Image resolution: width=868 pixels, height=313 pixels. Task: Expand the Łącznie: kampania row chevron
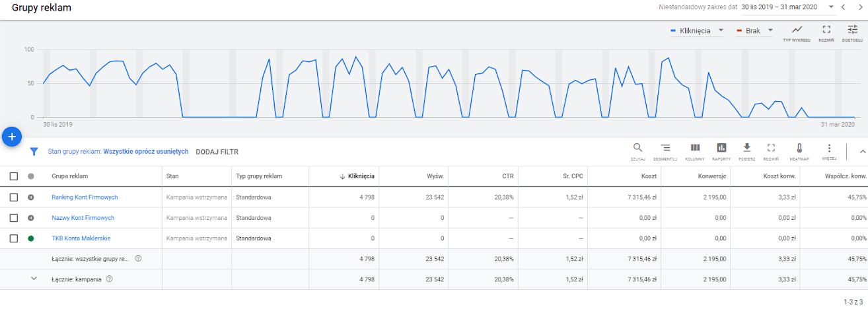pos(34,279)
